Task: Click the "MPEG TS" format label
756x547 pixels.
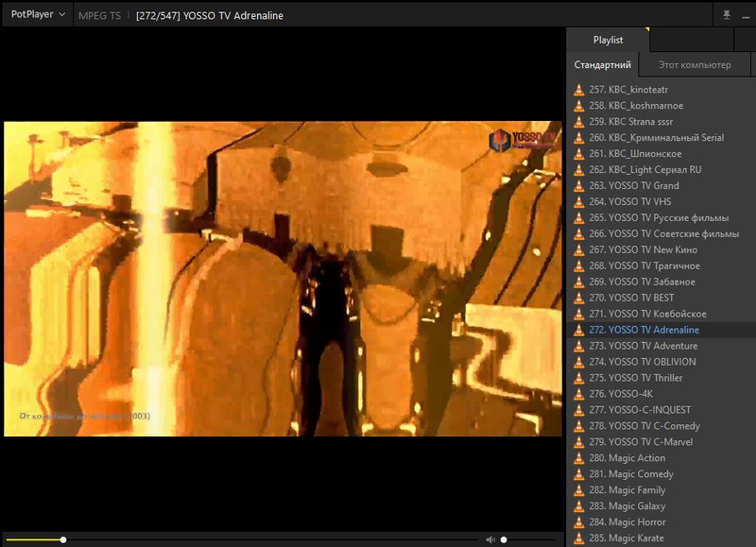Action: point(99,15)
